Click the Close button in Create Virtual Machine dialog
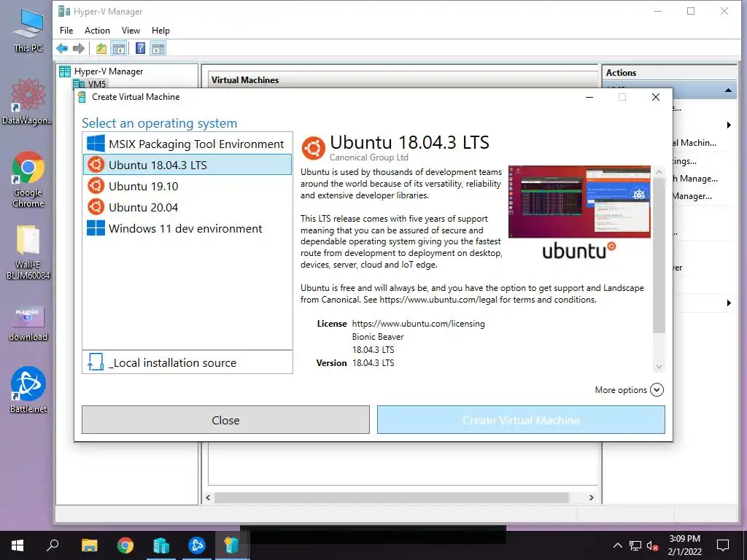Image resolution: width=747 pixels, height=560 pixels. (x=225, y=420)
